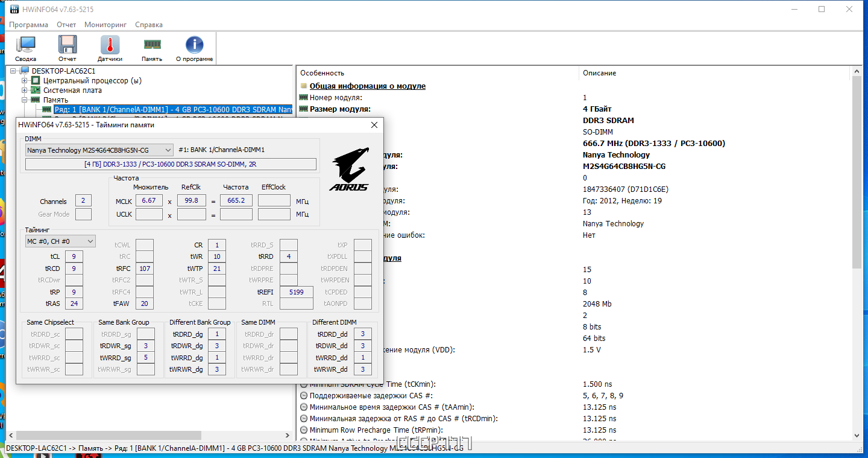Open the Nanya Technology DIMM dropdown
Image resolution: width=868 pixels, height=458 pixels.
pos(99,150)
